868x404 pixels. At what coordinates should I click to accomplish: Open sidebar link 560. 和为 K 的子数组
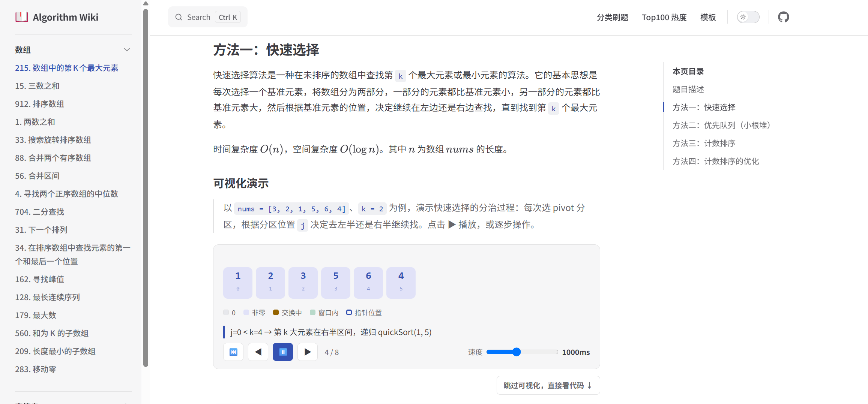(x=52, y=333)
